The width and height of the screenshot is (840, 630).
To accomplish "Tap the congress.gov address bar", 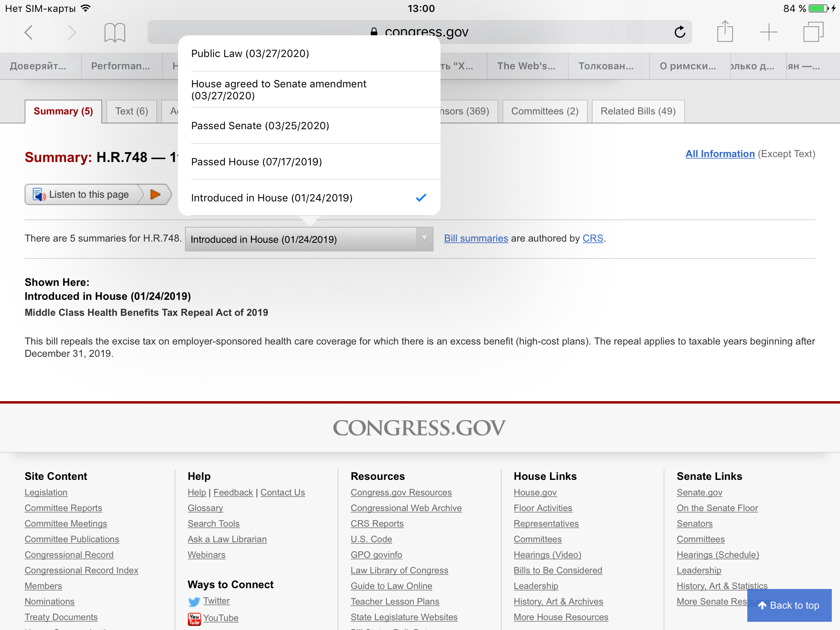I will pyautogui.click(x=420, y=32).
